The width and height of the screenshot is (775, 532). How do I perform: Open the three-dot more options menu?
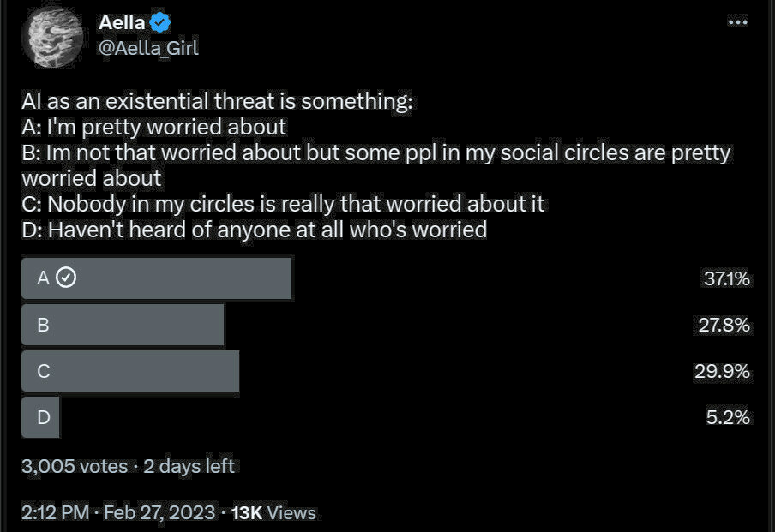[x=736, y=21]
